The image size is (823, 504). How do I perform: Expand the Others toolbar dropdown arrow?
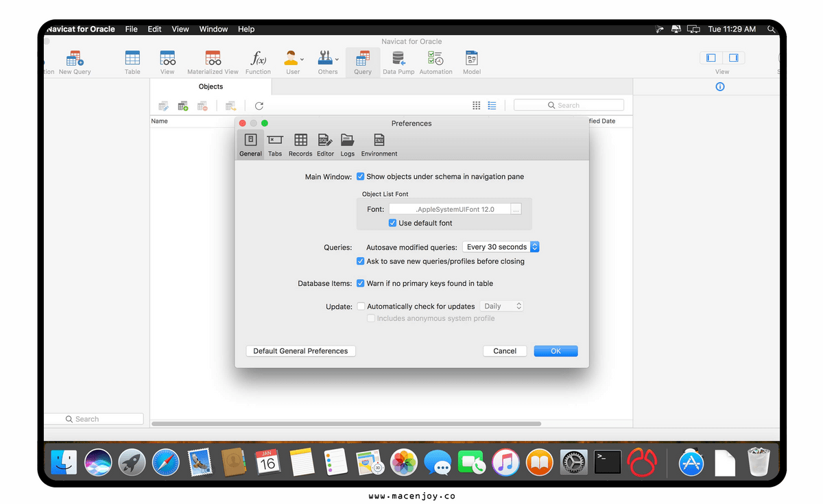(337, 59)
